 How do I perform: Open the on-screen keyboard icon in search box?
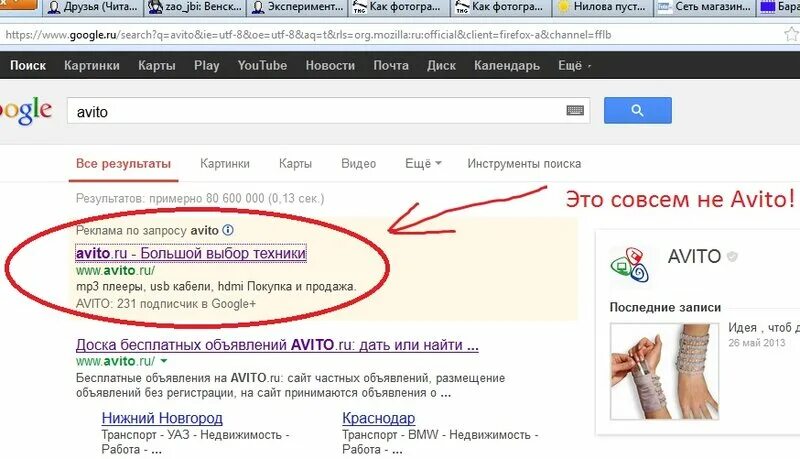(575, 110)
